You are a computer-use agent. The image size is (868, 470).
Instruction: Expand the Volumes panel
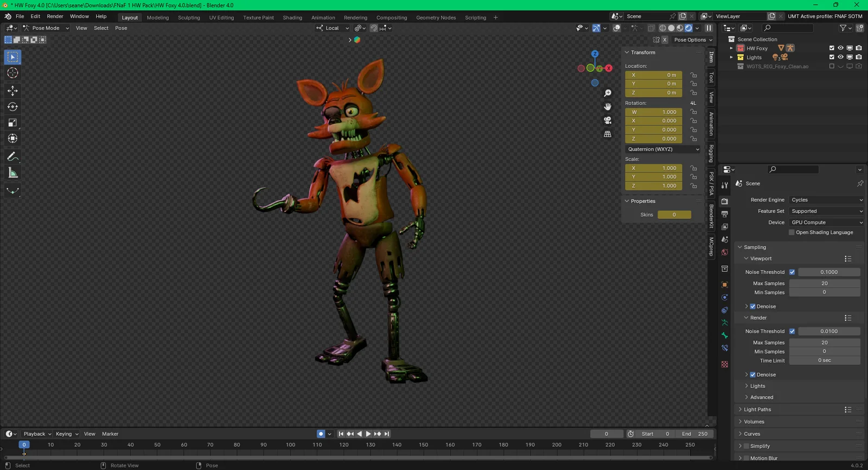click(754, 422)
